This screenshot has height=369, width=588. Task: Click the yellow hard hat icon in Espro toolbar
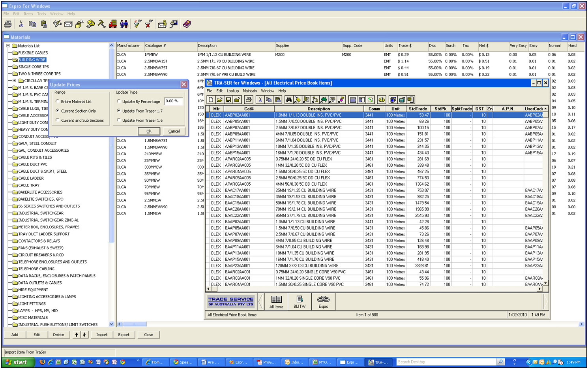91,24
